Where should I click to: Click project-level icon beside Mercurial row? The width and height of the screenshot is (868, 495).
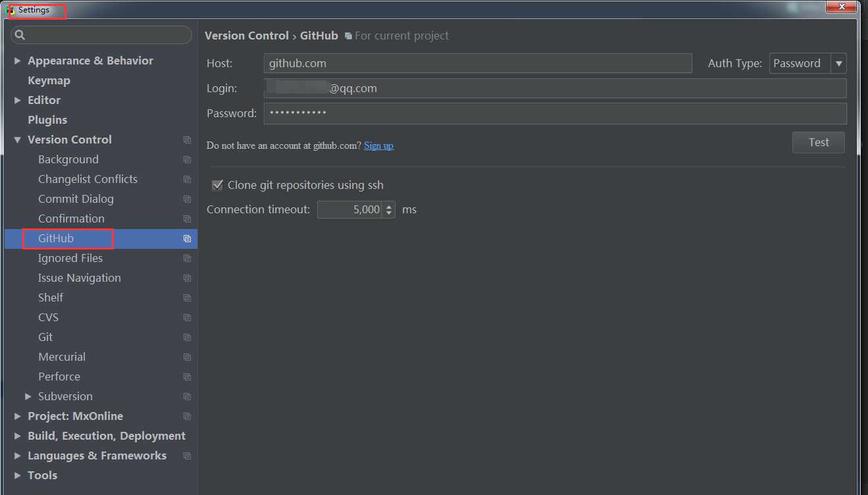(187, 357)
